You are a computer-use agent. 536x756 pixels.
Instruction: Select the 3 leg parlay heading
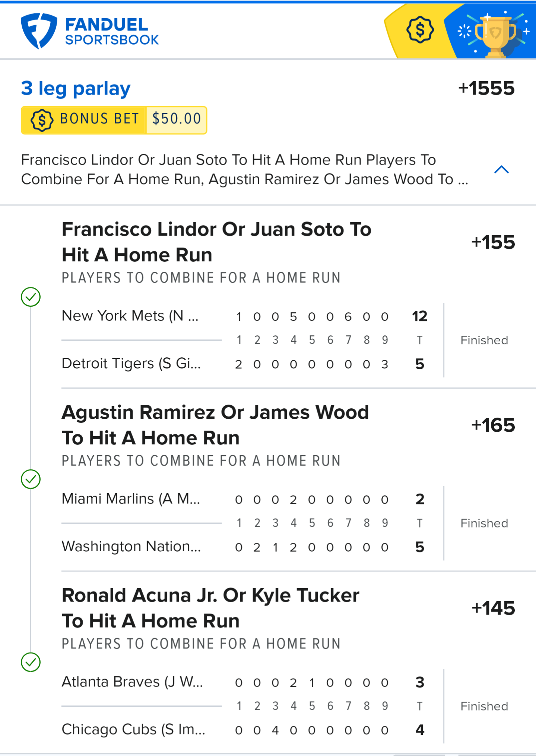[x=76, y=89]
